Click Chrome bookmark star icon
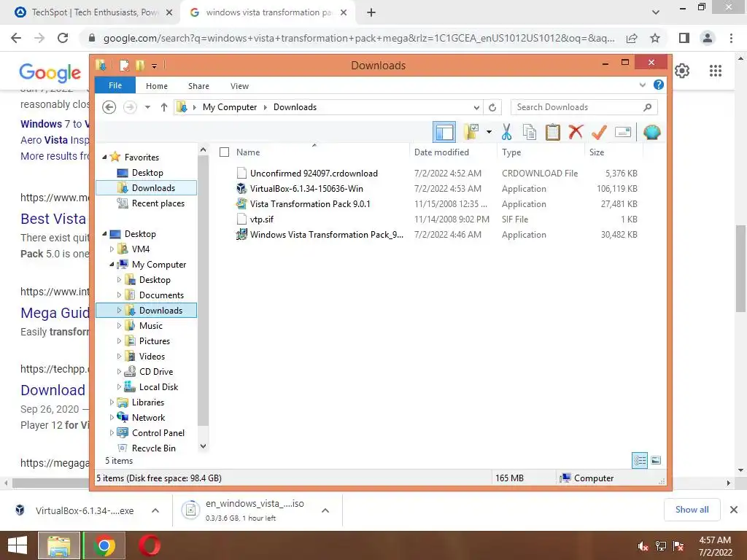The height and width of the screenshot is (560, 747). (656, 38)
